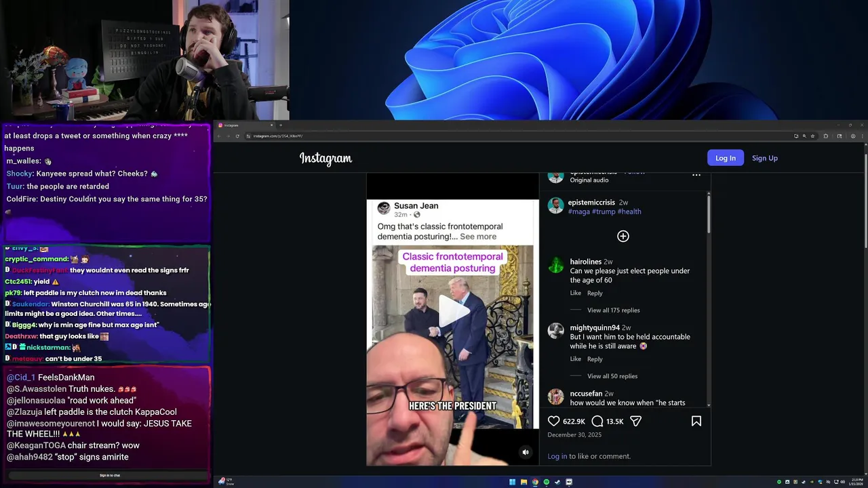Reply to the hairolines comment
The image size is (868, 488).
click(595, 293)
